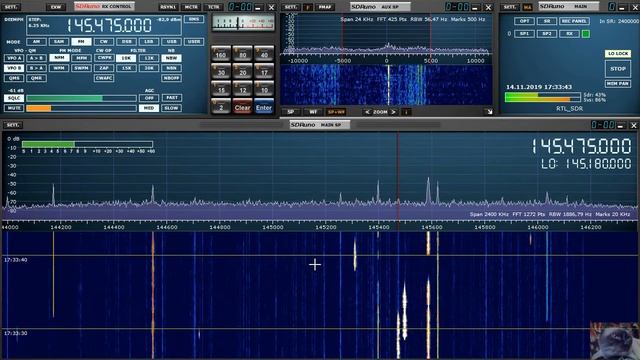Switch AUX SP view to SP
This screenshot has height=360, width=640.
click(291, 112)
